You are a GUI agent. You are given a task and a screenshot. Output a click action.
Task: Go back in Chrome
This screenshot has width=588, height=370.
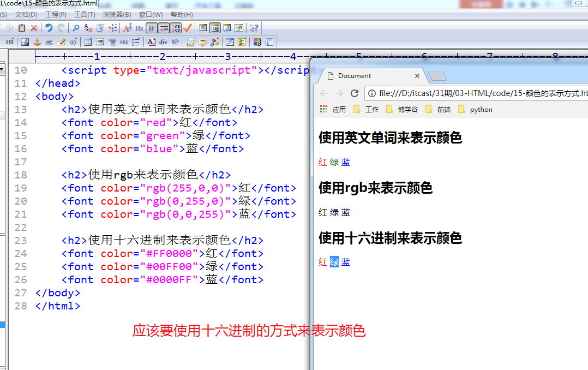pyautogui.click(x=324, y=93)
